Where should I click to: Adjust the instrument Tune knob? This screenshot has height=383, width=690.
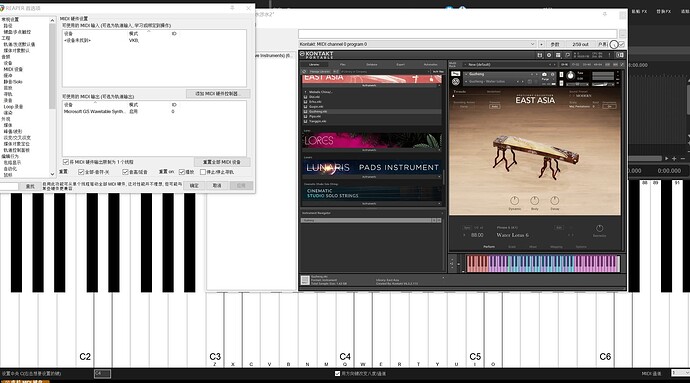(571, 76)
